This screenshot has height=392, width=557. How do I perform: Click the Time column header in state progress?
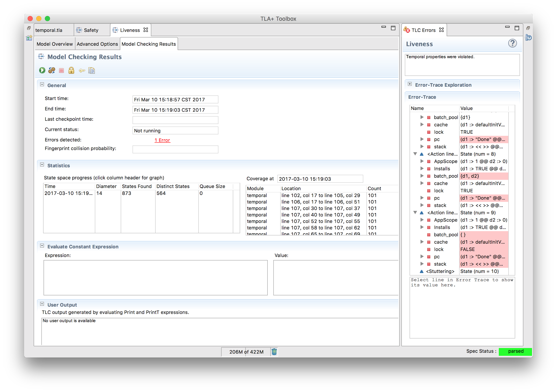69,187
